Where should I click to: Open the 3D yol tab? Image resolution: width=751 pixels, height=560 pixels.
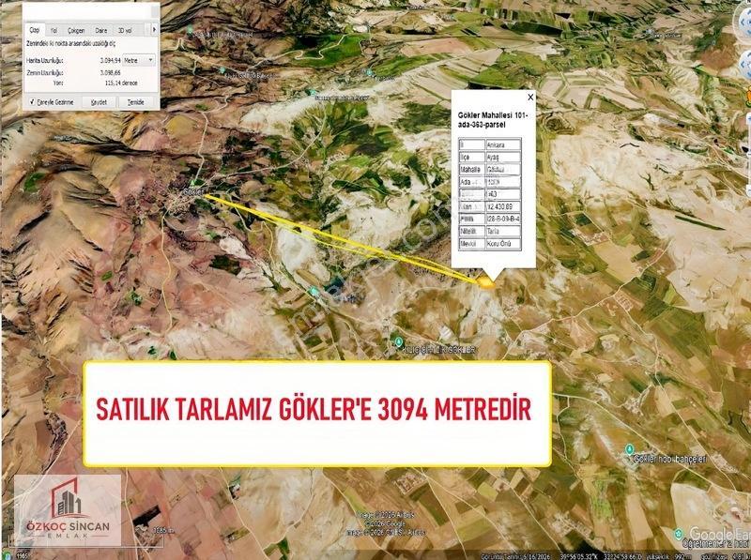click(x=126, y=30)
